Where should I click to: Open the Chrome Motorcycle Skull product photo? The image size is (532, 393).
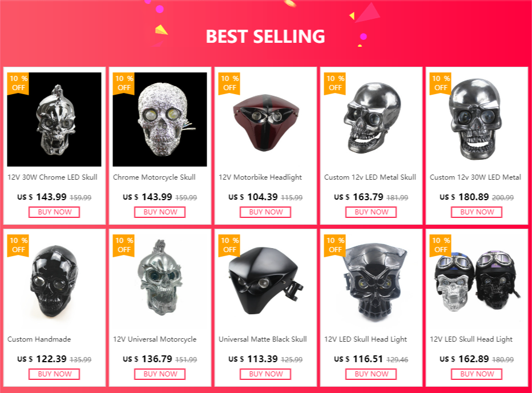tap(160, 119)
